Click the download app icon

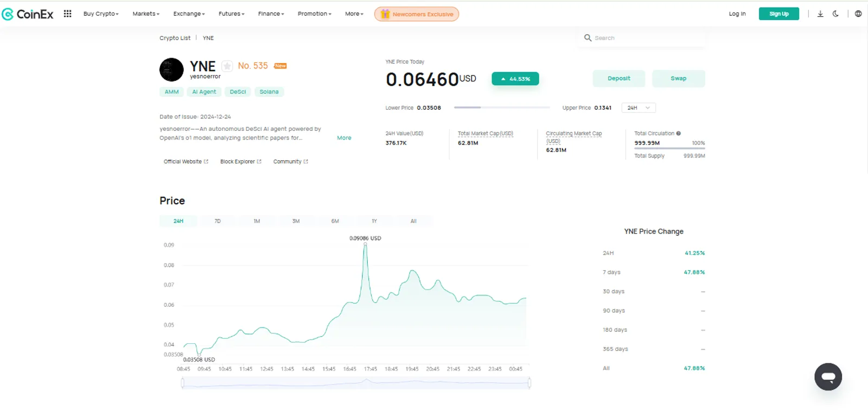pyautogui.click(x=820, y=14)
